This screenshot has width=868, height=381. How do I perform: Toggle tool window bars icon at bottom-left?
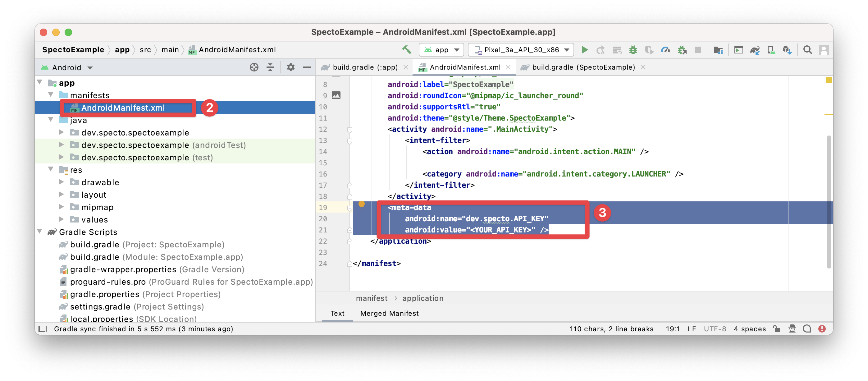pos(42,329)
